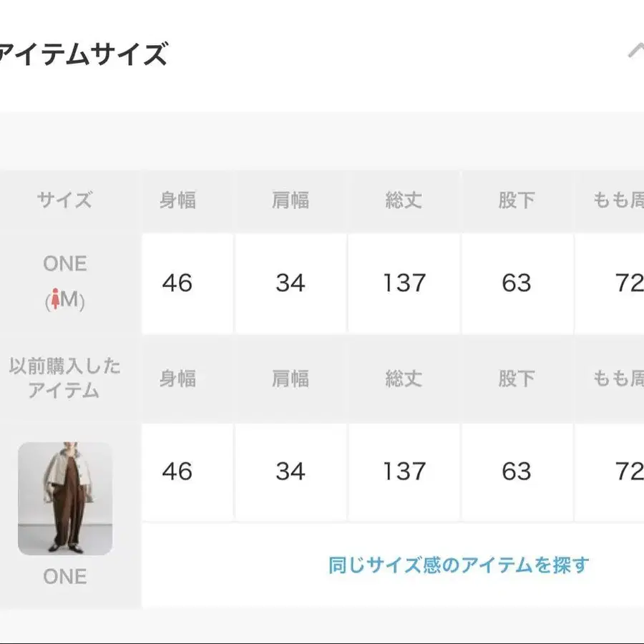This screenshot has height=644, width=644.
Task: Click 総丈 header in the top header row
Action: (404, 200)
